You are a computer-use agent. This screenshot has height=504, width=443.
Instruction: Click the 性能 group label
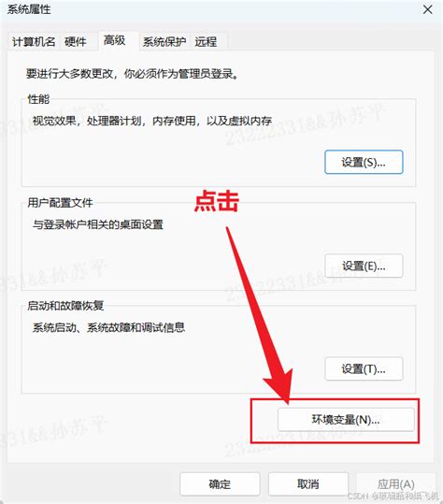(x=38, y=99)
